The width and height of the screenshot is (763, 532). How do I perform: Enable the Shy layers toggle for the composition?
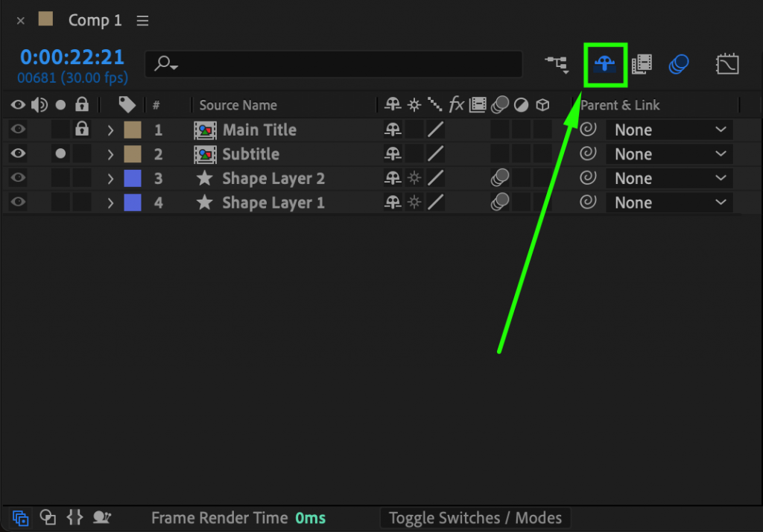(x=604, y=63)
